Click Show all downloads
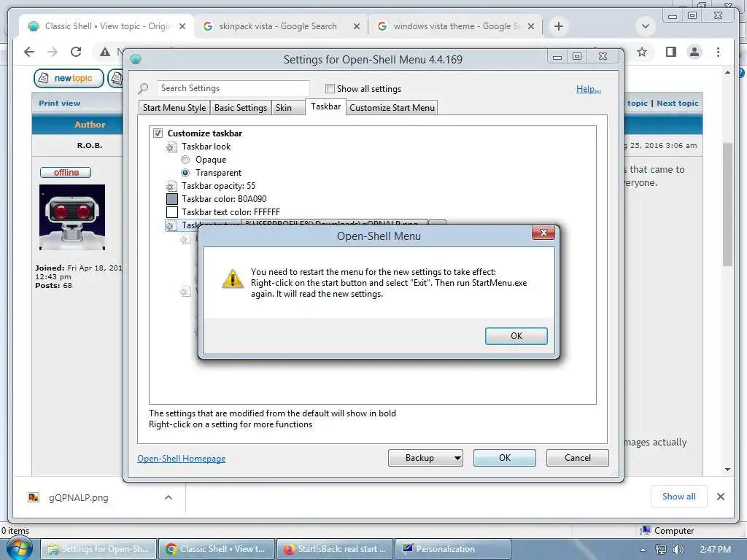This screenshot has width=747, height=560. click(x=679, y=497)
